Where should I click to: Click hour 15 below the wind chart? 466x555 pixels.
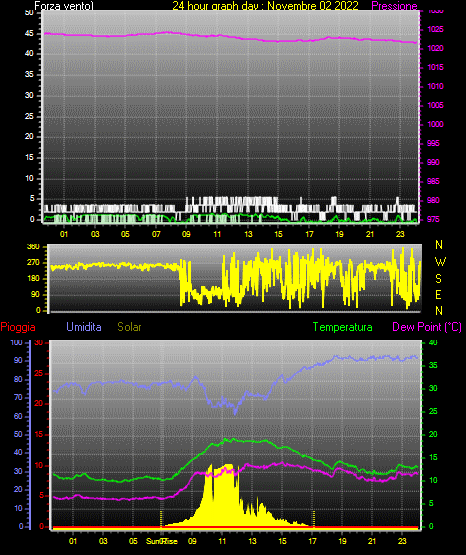278,234
